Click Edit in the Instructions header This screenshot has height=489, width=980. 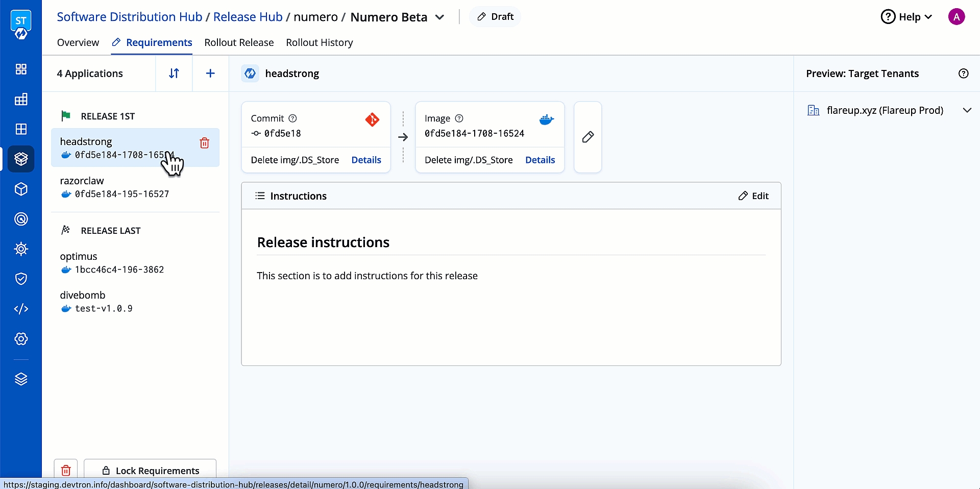click(753, 196)
